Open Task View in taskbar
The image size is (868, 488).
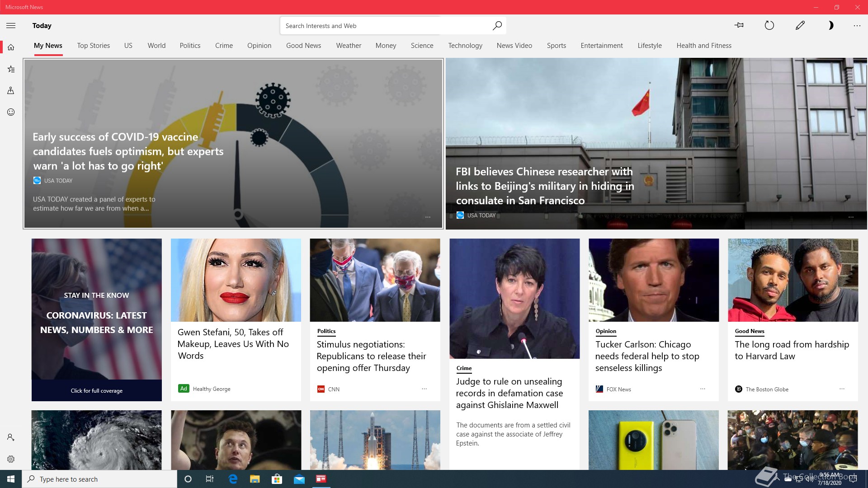[x=210, y=479]
